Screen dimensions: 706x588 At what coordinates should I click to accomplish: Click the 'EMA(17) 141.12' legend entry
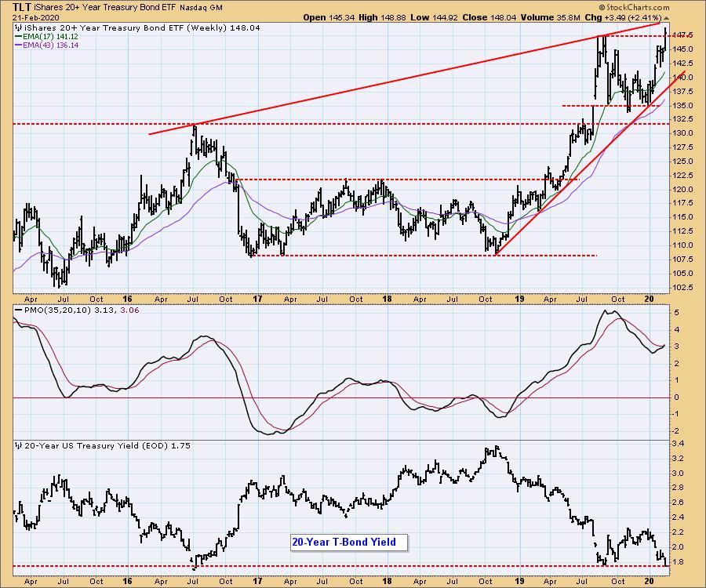pyautogui.click(x=50, y=37)
